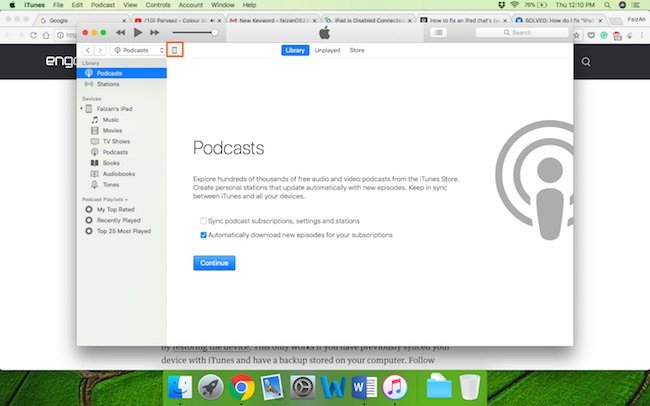Open the Podcast menu

coord(103,5)
